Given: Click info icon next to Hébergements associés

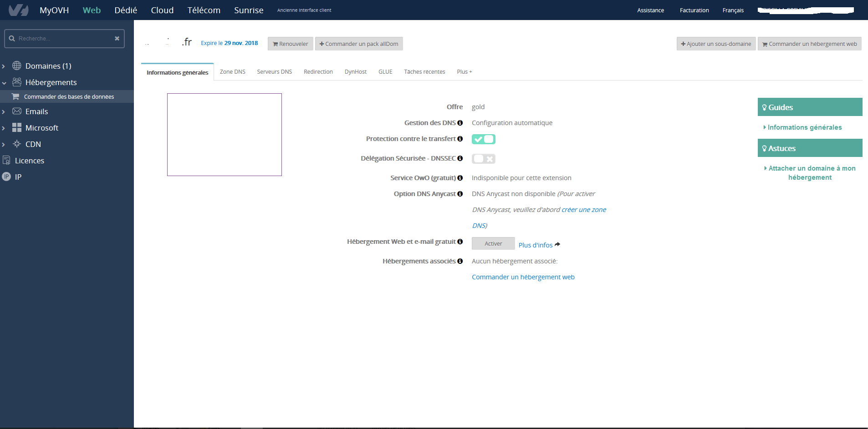Looking at the screenshot, I should coord(460,261).
